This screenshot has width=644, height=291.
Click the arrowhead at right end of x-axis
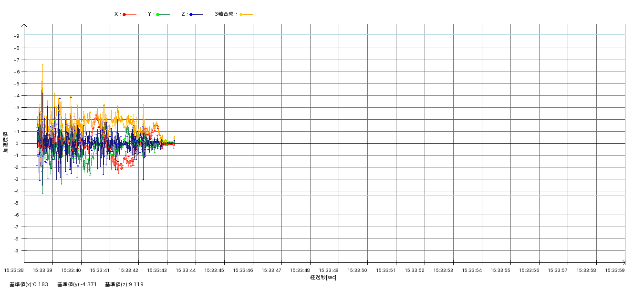pyautogui.click(x=623, y=262)
